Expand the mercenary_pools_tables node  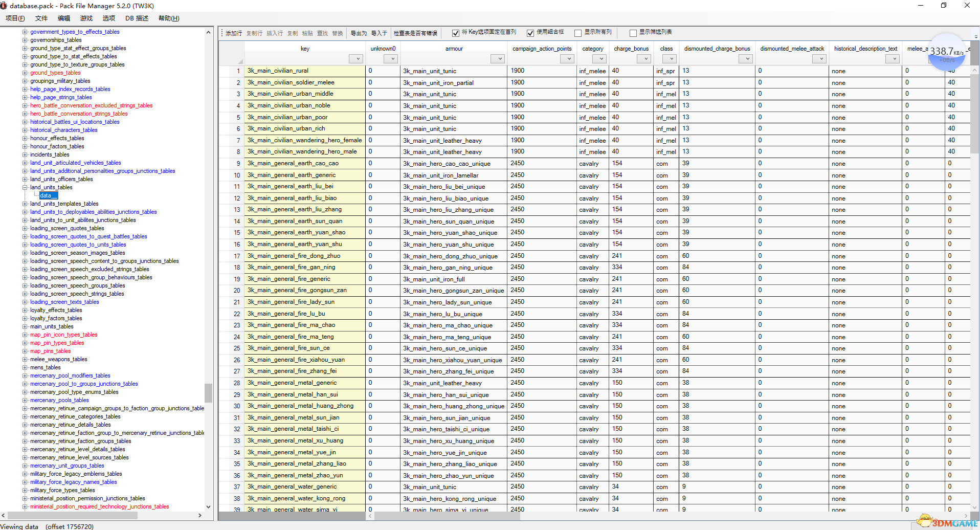[25, 400]
